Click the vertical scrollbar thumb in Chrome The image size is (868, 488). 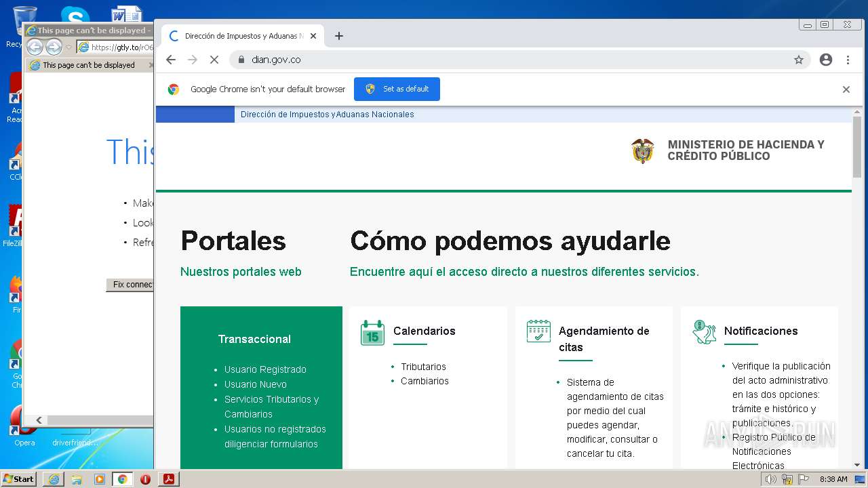click(857, 146)
